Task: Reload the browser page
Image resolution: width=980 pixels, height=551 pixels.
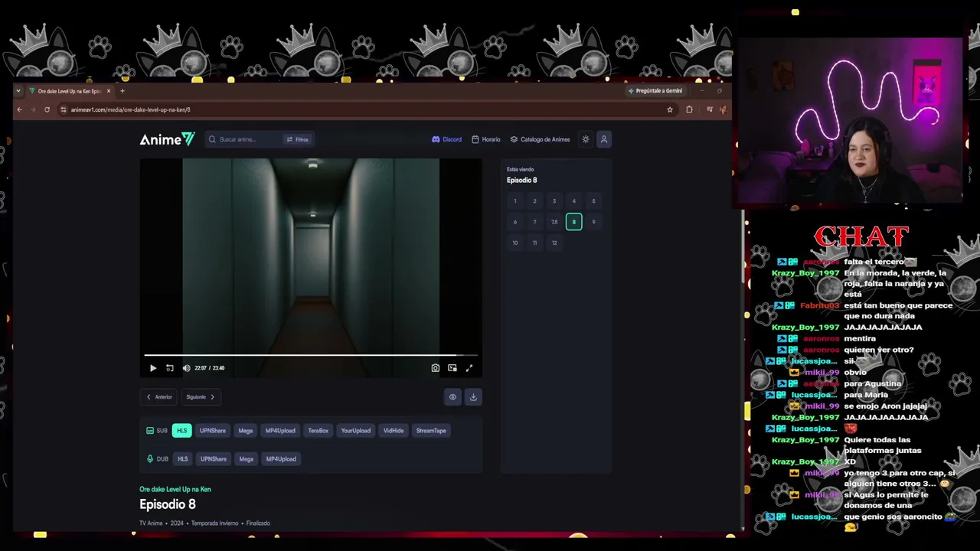Action: 47,109
